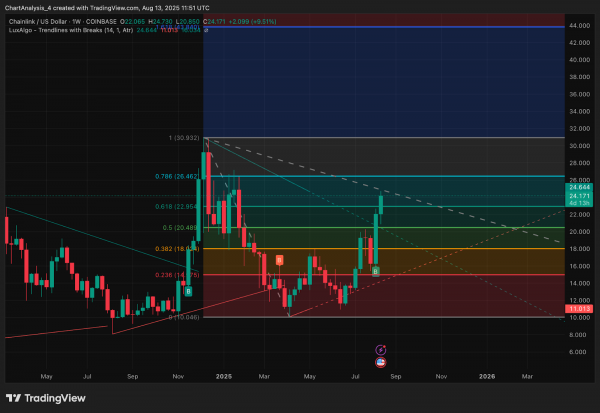Click the TradingView logo in footer
This screenshot has width=600, height=413.
click(x=46, y=398)
